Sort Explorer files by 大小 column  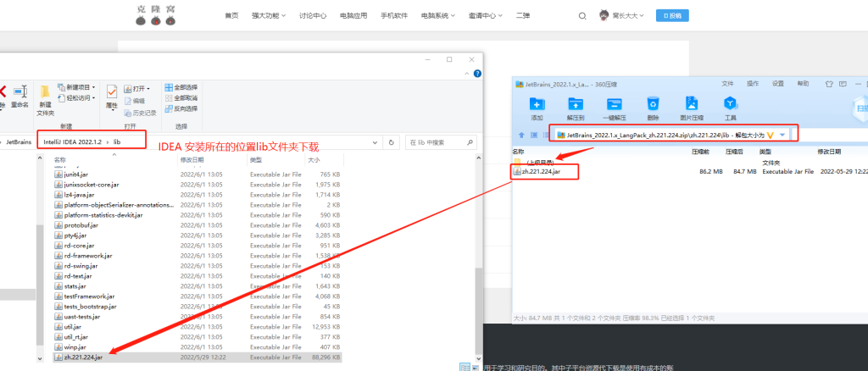pos(313,160)
